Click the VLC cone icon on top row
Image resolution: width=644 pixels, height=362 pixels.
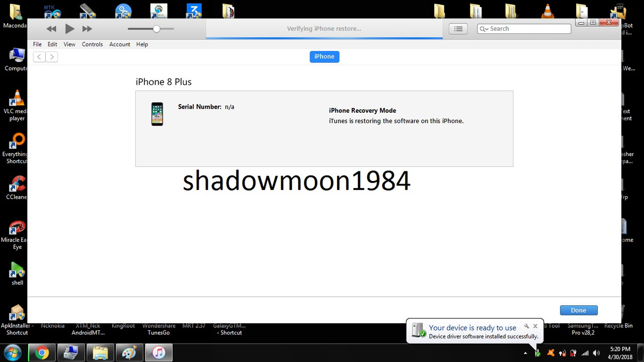click(547, 11)
